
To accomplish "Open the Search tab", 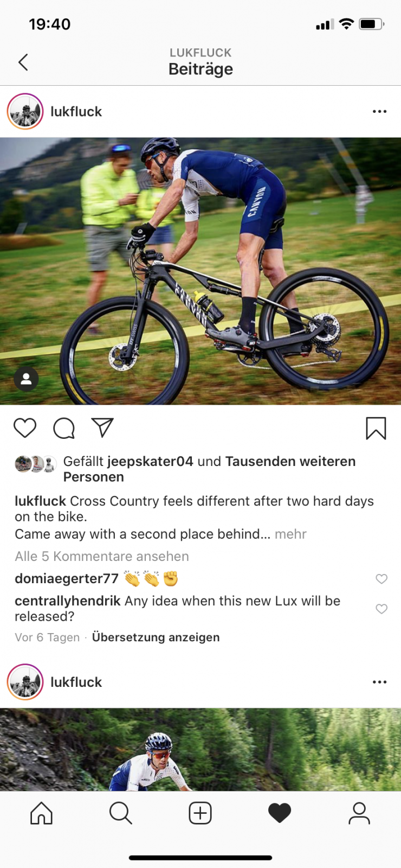I will (x=120, y=813).
